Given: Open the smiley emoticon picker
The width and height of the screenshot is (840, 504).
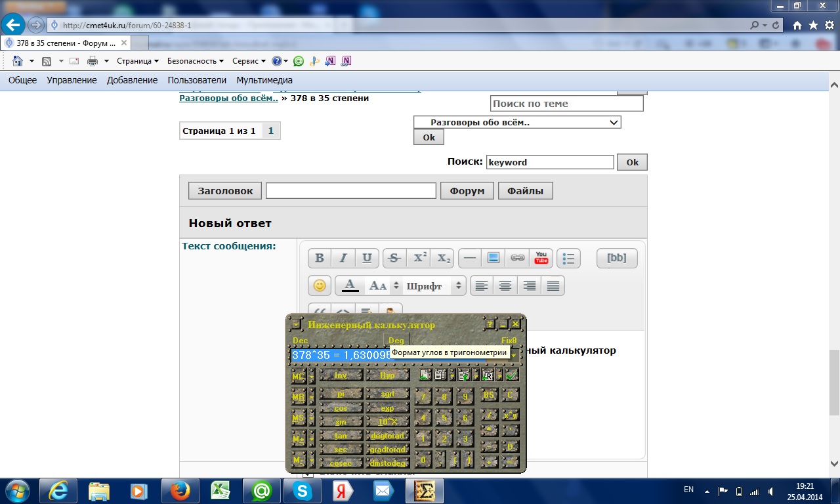Looking at the screenshot, I should [320, 285].
